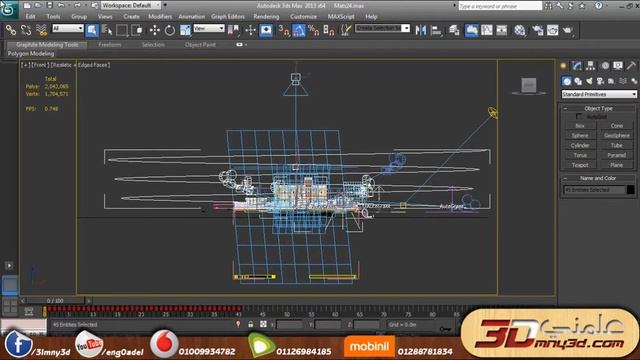Activate the Select and Scale tool

click(185, 30)
